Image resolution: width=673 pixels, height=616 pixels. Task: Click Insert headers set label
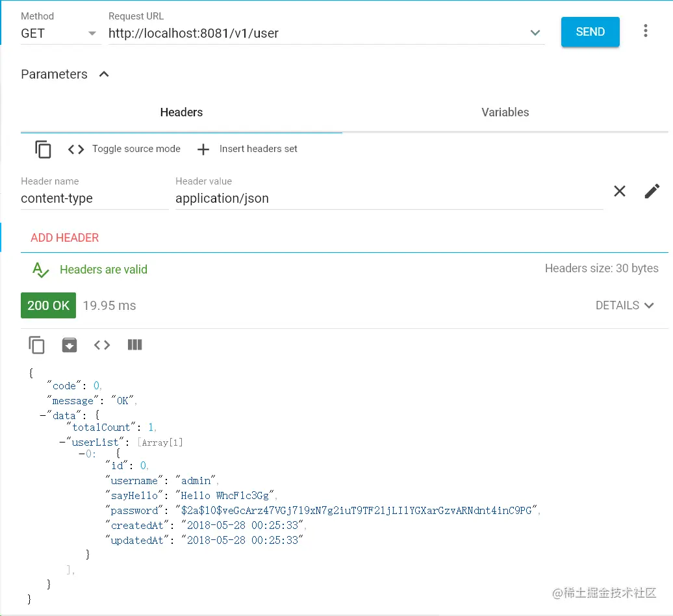tap(259, 149)
